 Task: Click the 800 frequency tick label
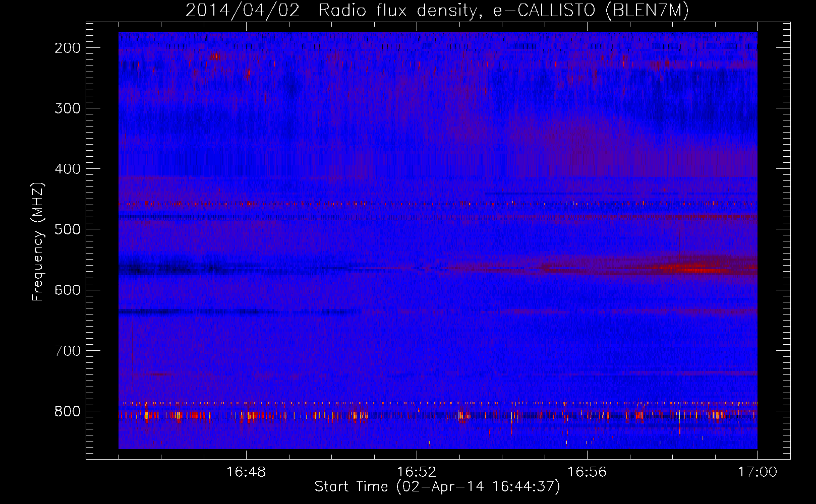[x=67, y=411]
